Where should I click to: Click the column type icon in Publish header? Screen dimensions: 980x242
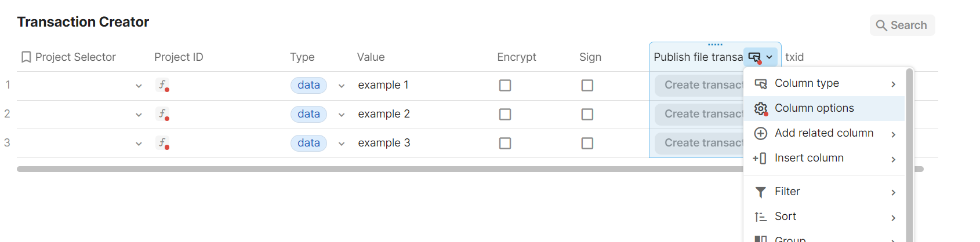754,57
